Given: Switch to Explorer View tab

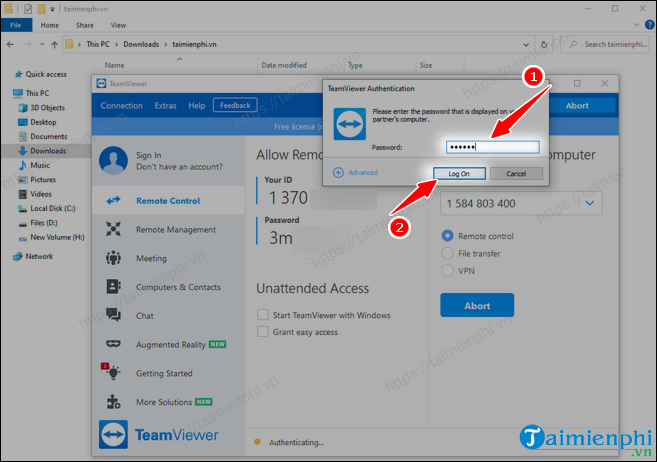Looking at the screenshot, I should tap(118, 25).
